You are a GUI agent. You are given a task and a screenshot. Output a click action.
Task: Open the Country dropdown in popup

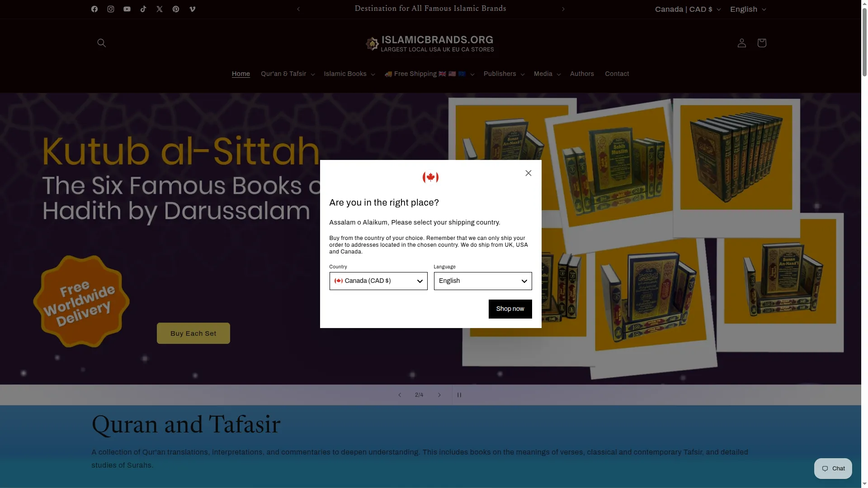click(x=378, y=281)
